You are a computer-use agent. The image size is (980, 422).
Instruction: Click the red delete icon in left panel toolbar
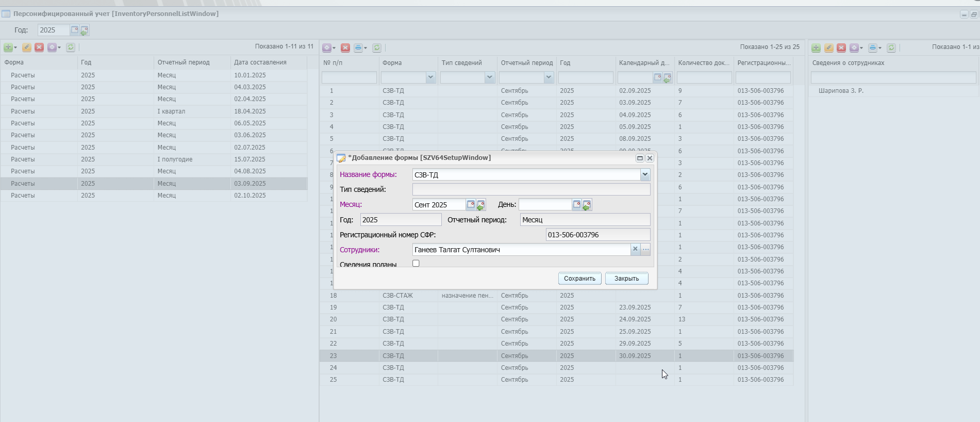(x=39, y=47)
